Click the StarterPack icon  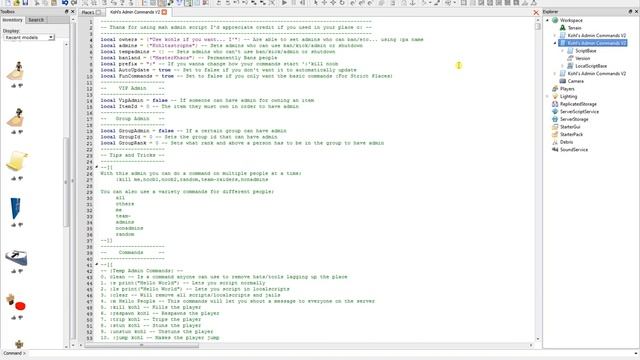coord(555,134)
